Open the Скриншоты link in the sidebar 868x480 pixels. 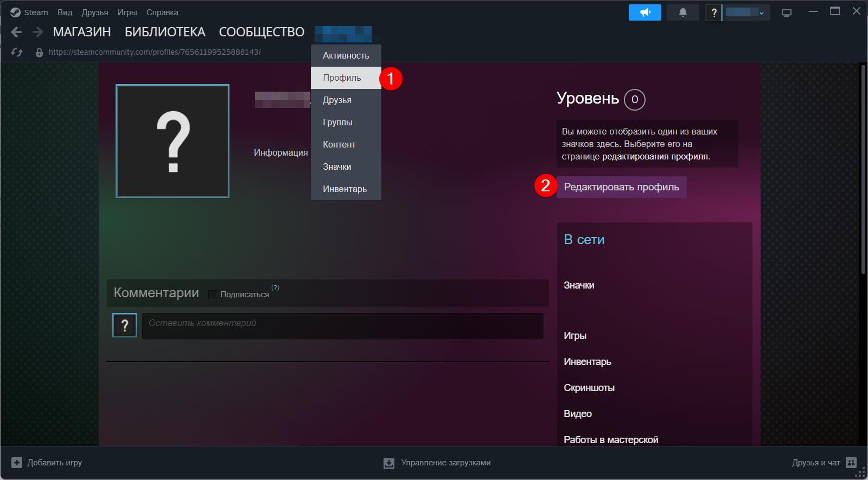tap(589, 388)
